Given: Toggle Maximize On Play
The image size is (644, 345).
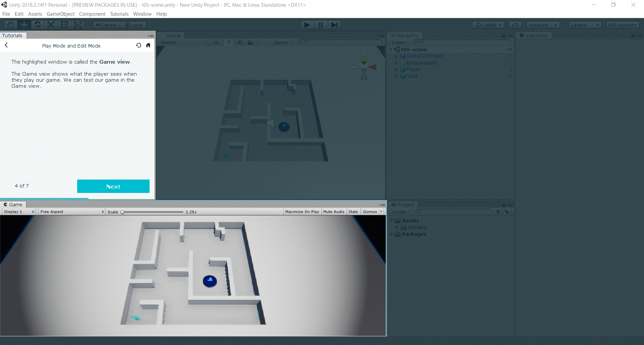Looking at the screenshot, I should coord(302,212).
